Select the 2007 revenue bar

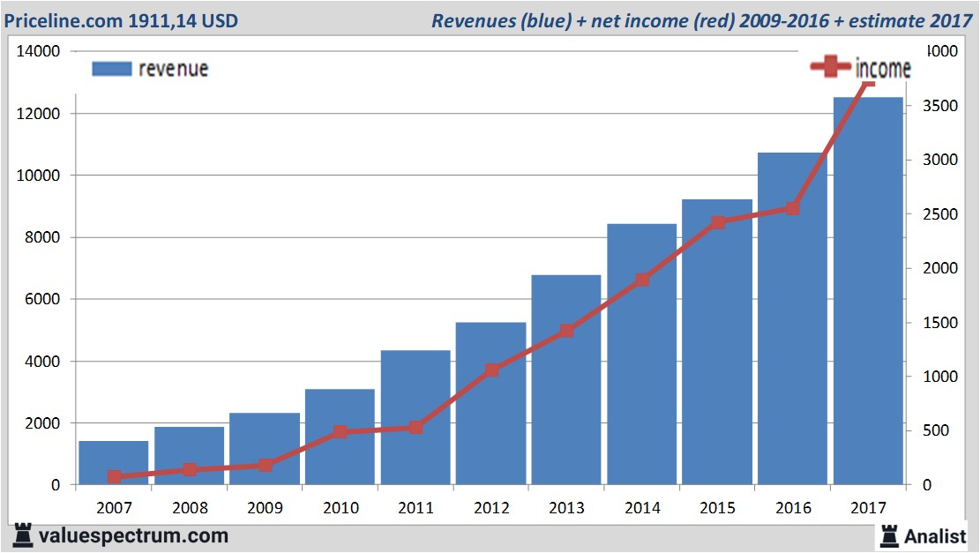tap(114, 462)
